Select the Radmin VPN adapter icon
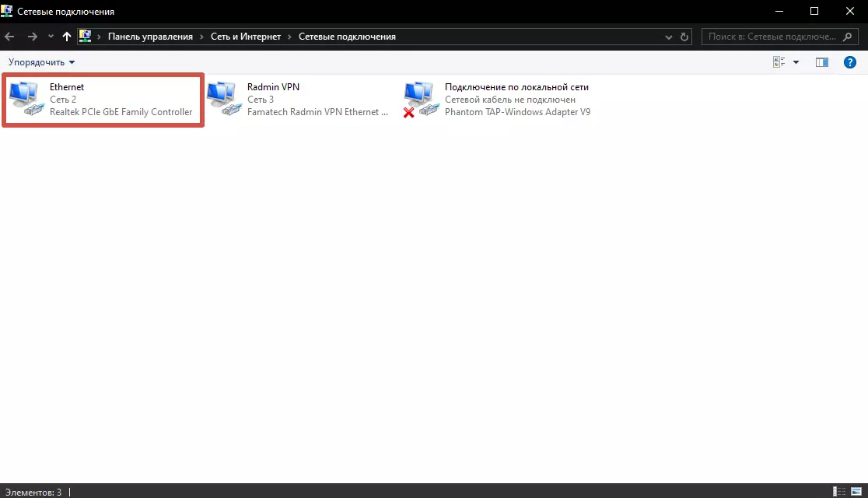The width and height of the screenshot is (868, 498). [x=224, y=99]
